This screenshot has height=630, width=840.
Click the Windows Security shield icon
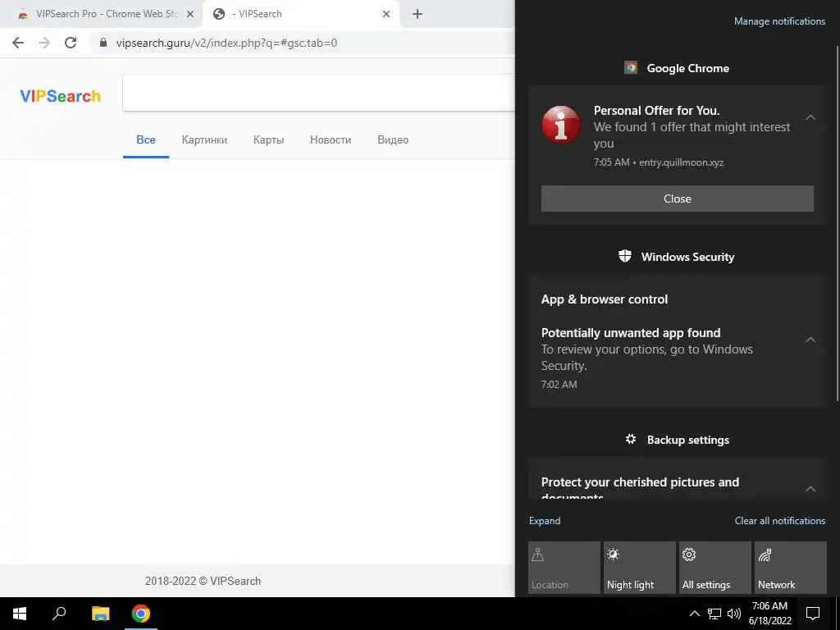[624, 256]
